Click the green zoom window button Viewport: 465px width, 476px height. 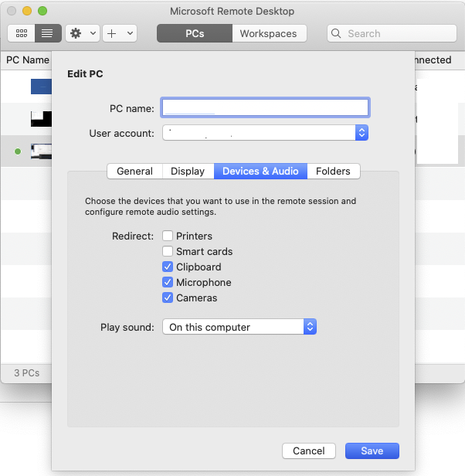coord(42,11)
